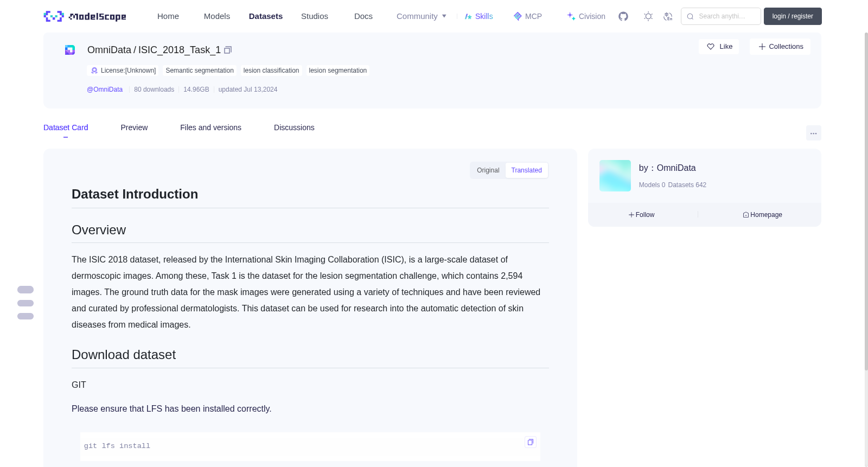This screenshot has height=467, width=868.
Task: Switch to the Preview tab
Action: click(x=134, y=127)
